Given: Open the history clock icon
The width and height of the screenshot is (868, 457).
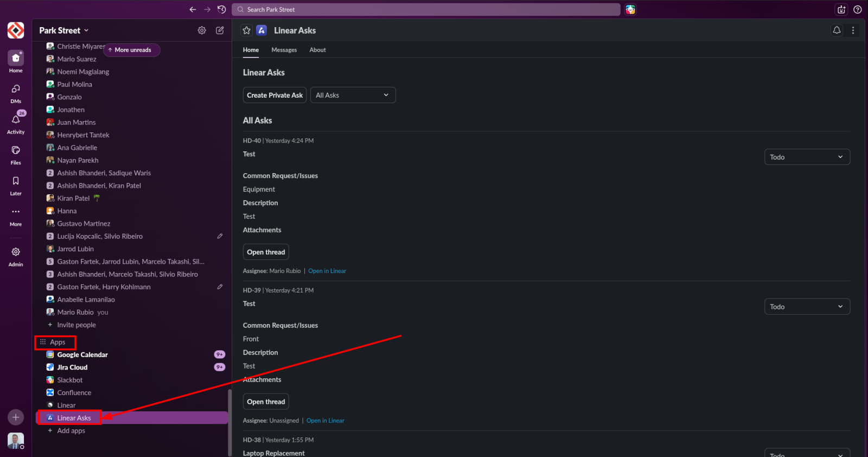Looking at the screenshot, I should (221, 9).
